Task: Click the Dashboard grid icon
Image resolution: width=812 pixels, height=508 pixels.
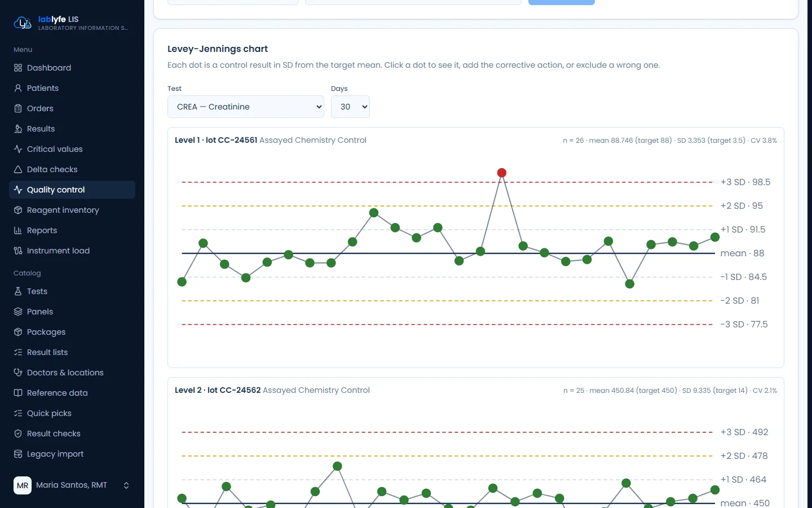Action: coord(18,68)
